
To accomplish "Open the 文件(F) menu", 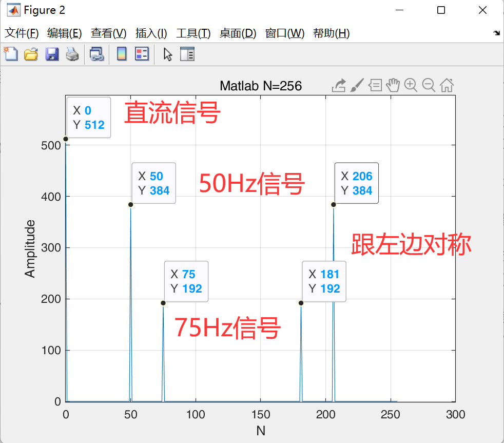I will pos(19,33).
